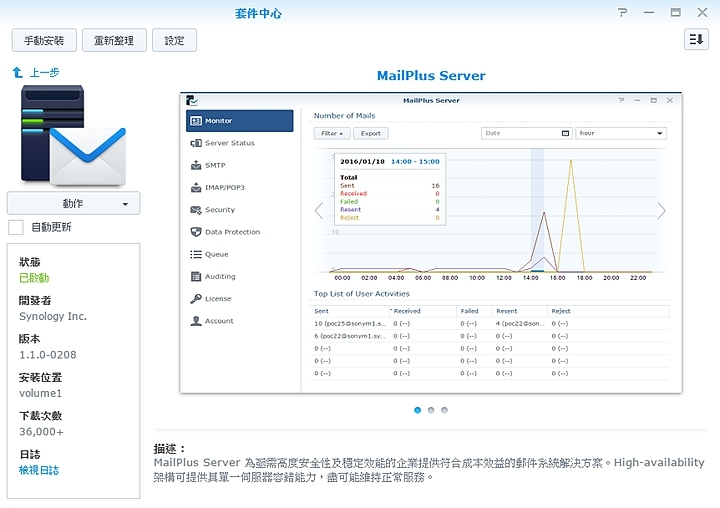The height and width of the screenshot is (508, 720).
Task: Close the 套件中心 window
Action: click(x=701, y=12)
